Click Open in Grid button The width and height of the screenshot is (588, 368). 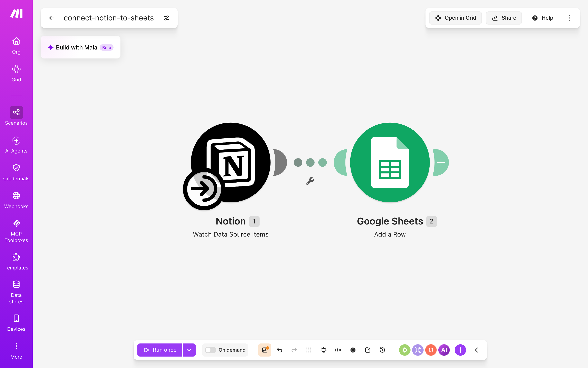tap(455, 18)
